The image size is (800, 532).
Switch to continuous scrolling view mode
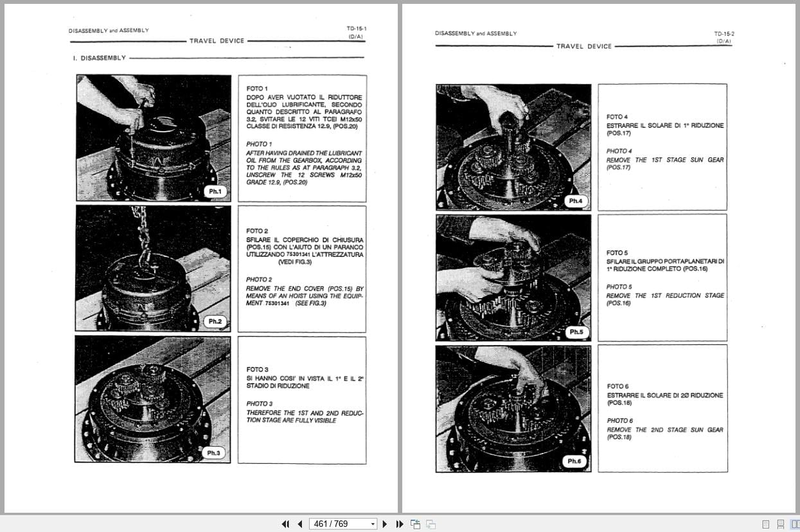(x=781, y=524)
